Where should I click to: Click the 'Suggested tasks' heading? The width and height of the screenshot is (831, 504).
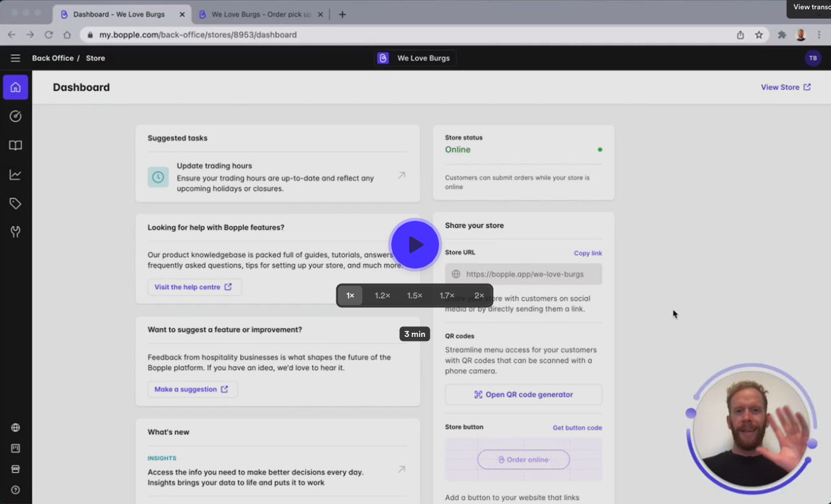click(178, 138)
